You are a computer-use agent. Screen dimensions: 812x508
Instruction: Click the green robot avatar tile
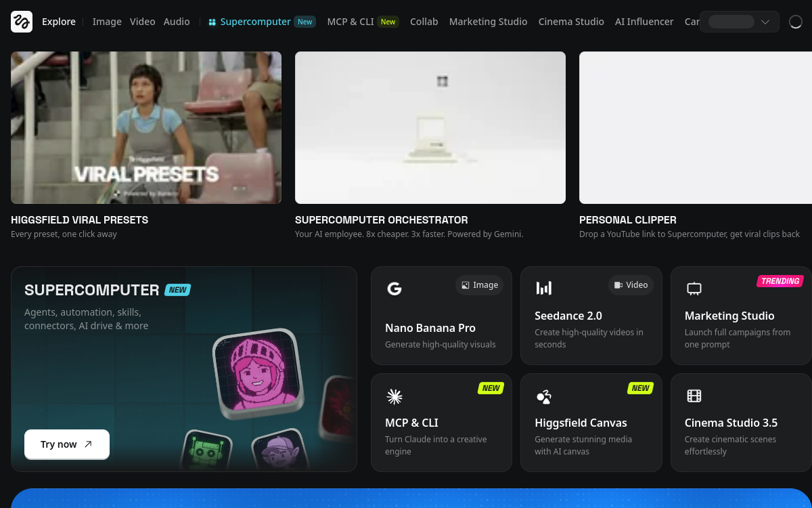(x=206, y=449)
